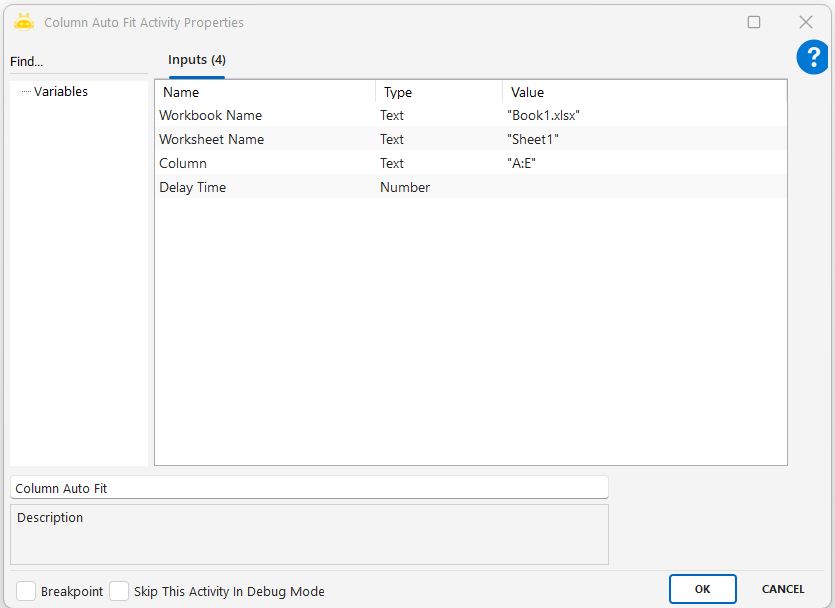835x608 pixels.
Task: Click the Type column header
Action: pos(438,93)
